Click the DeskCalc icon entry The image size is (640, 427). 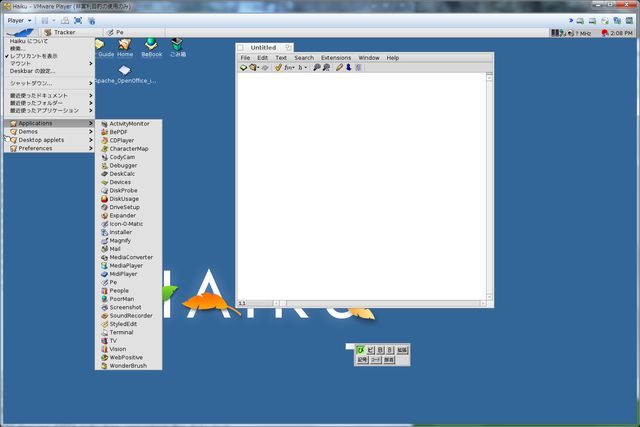(129, 174)
